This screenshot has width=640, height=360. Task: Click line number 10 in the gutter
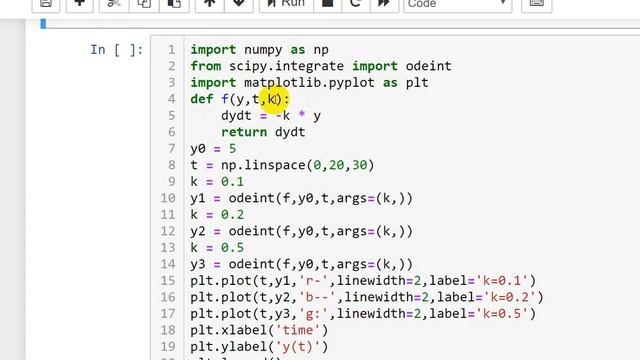point(168,198)
